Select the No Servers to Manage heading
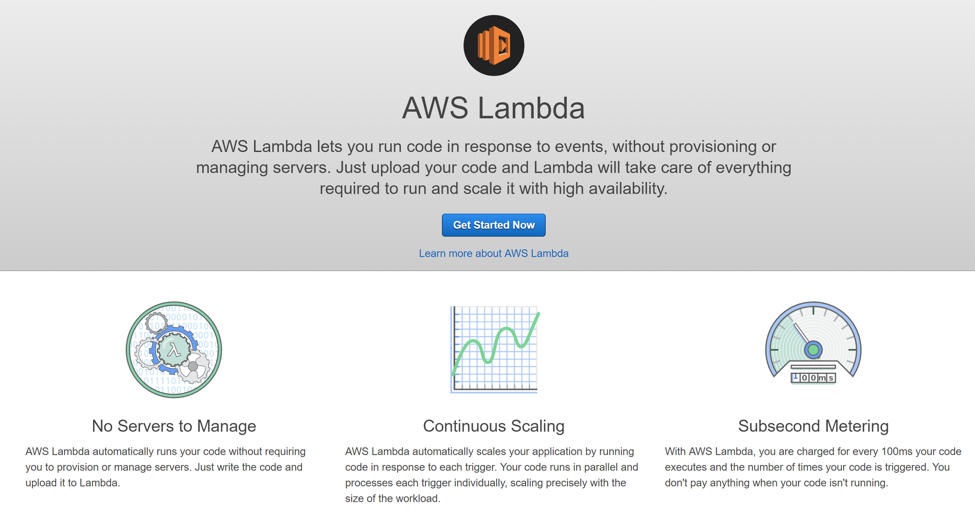 coord(174,426)
